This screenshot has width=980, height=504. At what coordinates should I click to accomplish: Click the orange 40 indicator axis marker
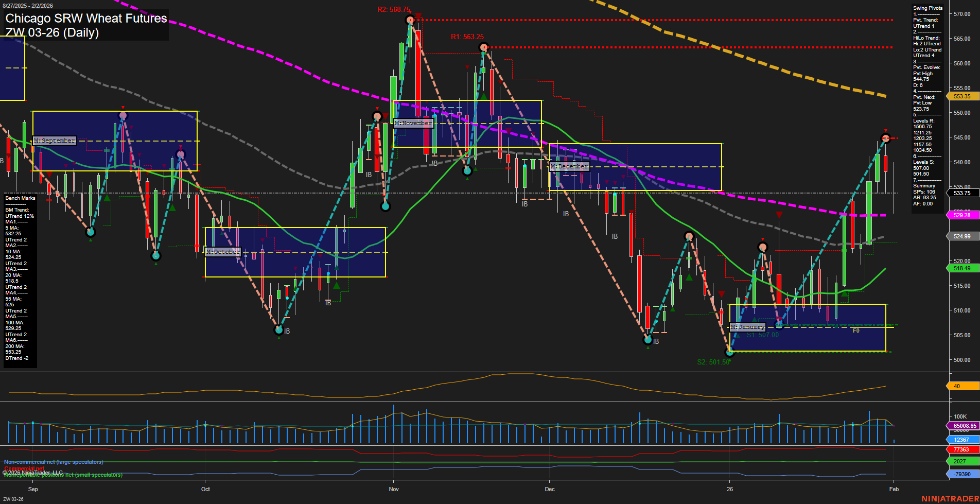(962, 386)
